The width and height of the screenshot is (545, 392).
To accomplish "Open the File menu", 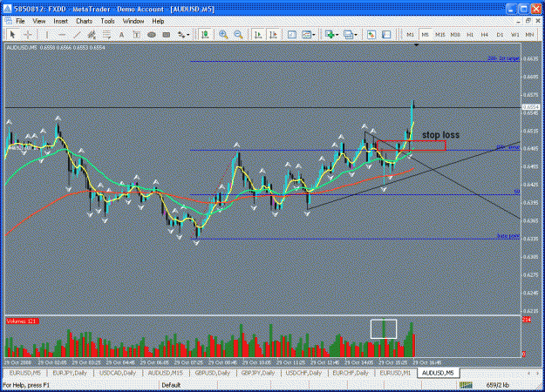I will [20, 21].
